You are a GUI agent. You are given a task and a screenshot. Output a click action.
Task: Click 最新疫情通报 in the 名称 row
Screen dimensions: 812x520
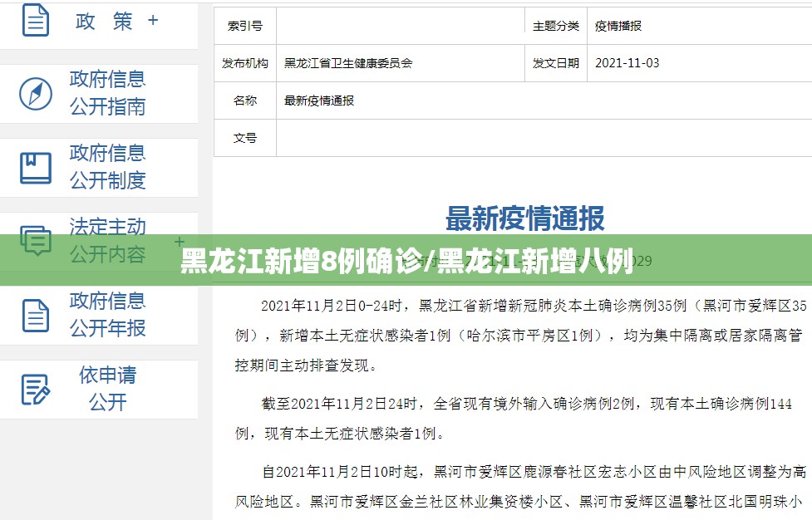319,101
